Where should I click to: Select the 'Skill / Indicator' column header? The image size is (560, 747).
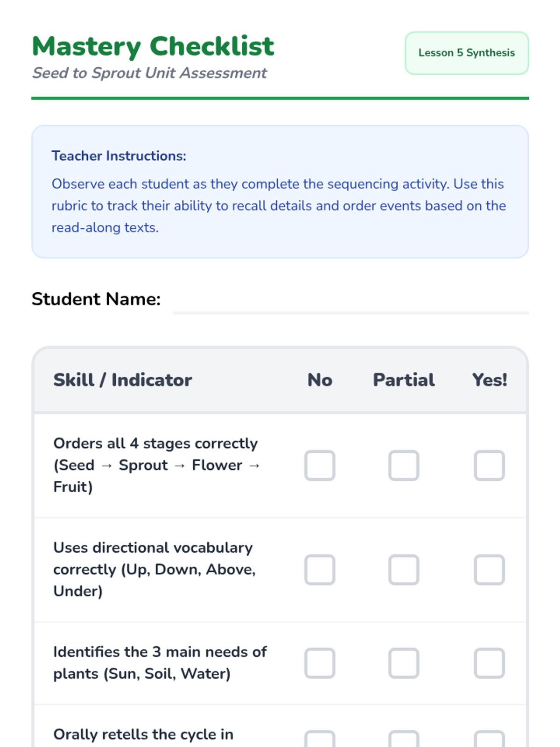[x=122, y=380]
